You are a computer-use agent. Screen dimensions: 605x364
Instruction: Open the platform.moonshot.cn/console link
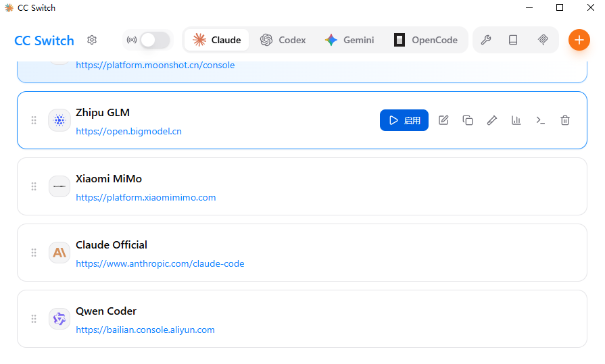point(155,65)
